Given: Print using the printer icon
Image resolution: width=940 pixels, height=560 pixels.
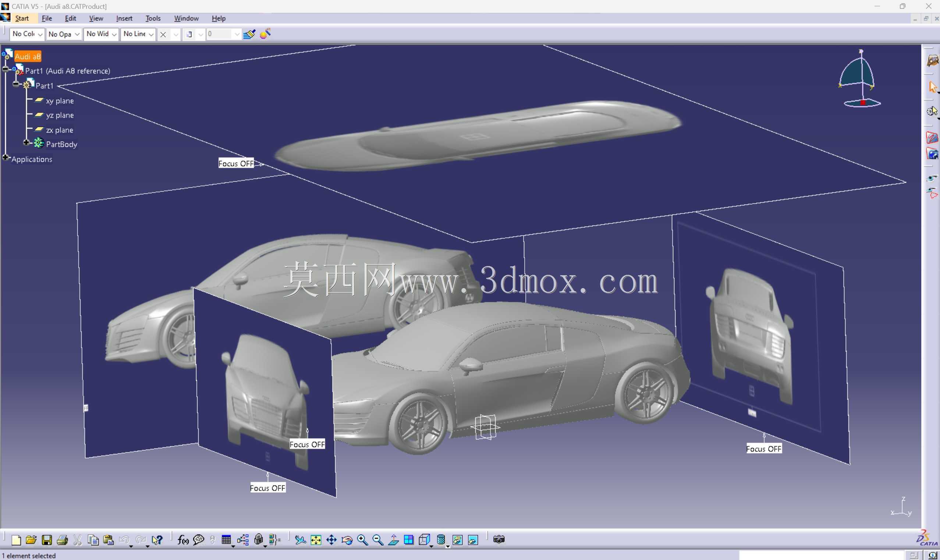Looking at the screenshot, I should pyautogui.click(x=62, y=540).
